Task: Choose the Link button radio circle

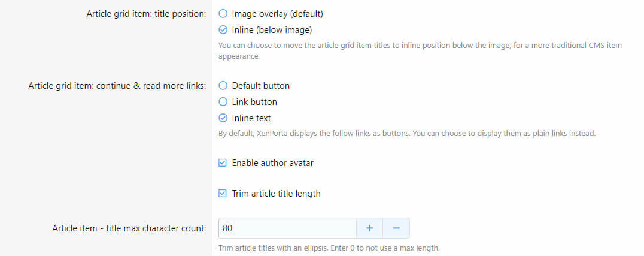Action: (223, 102)
